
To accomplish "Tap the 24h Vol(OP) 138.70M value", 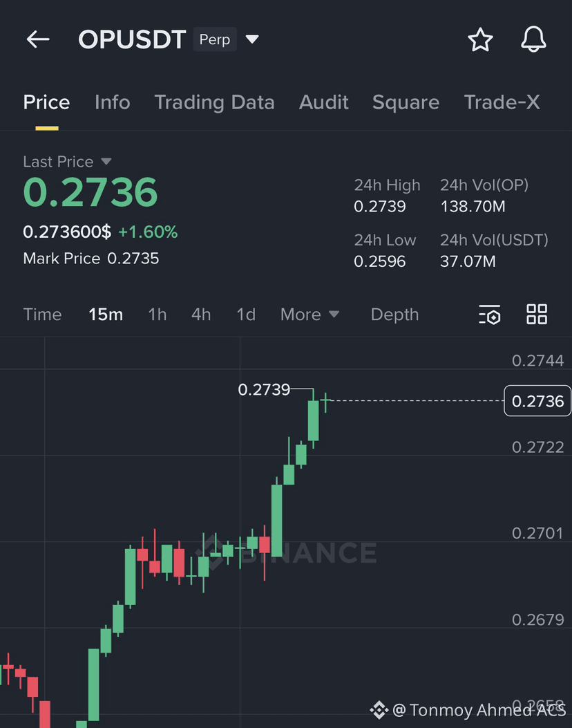I will (473, 207).
